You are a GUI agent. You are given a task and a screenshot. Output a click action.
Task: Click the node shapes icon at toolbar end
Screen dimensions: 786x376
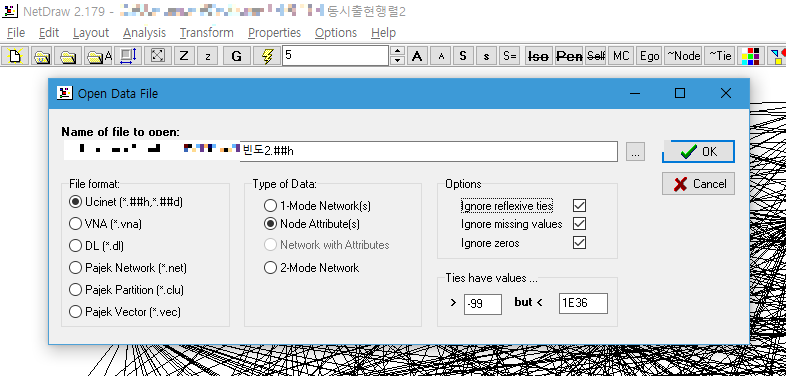coord(777,56)
